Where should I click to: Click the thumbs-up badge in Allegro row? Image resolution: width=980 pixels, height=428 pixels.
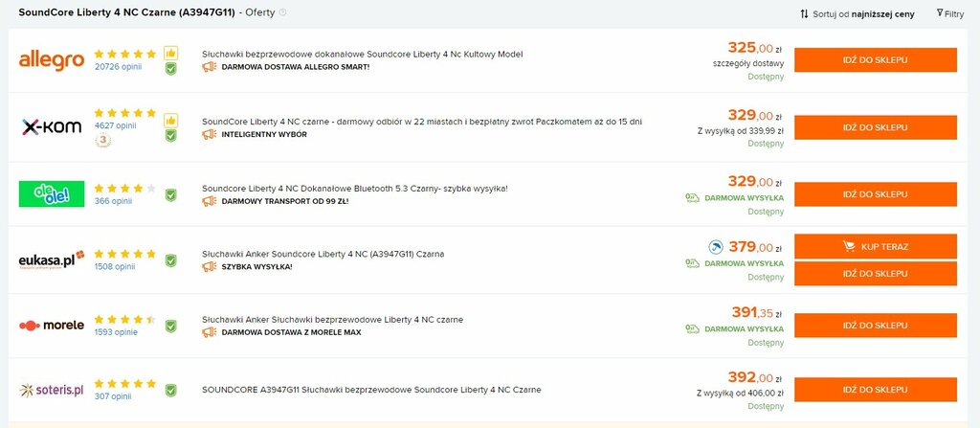pos(170,54)
